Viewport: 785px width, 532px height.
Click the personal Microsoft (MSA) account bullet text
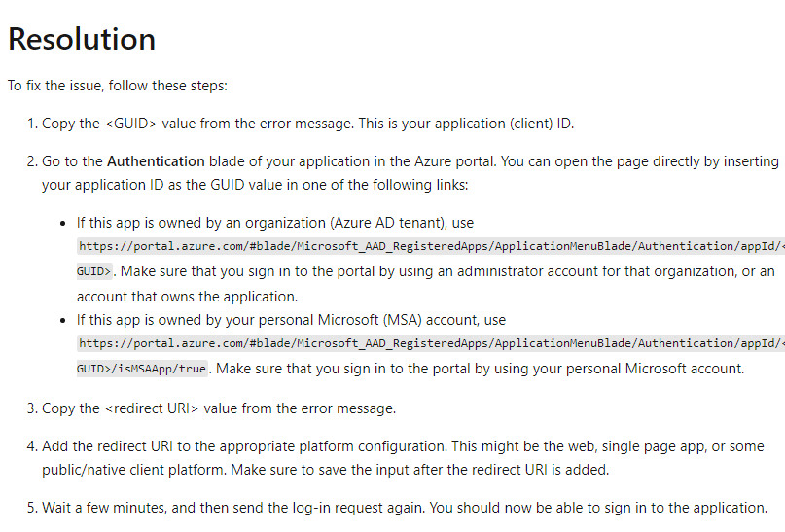click(x=292, y=320)
